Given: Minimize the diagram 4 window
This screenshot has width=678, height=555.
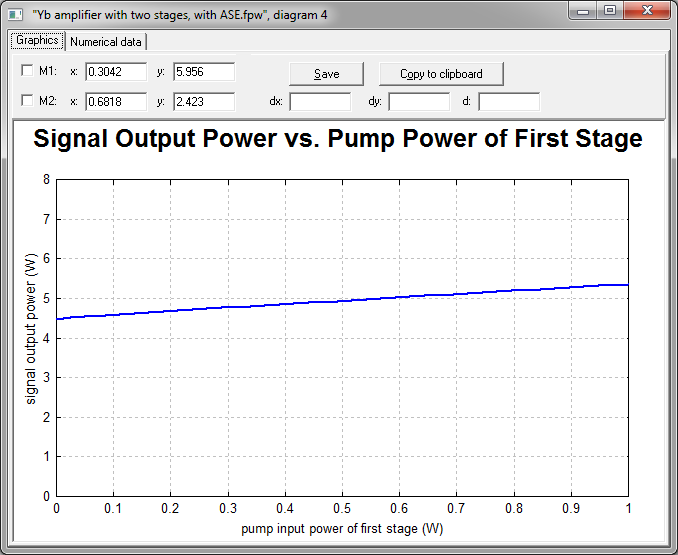Looking at the screenshot, I should tap(585, 11).
